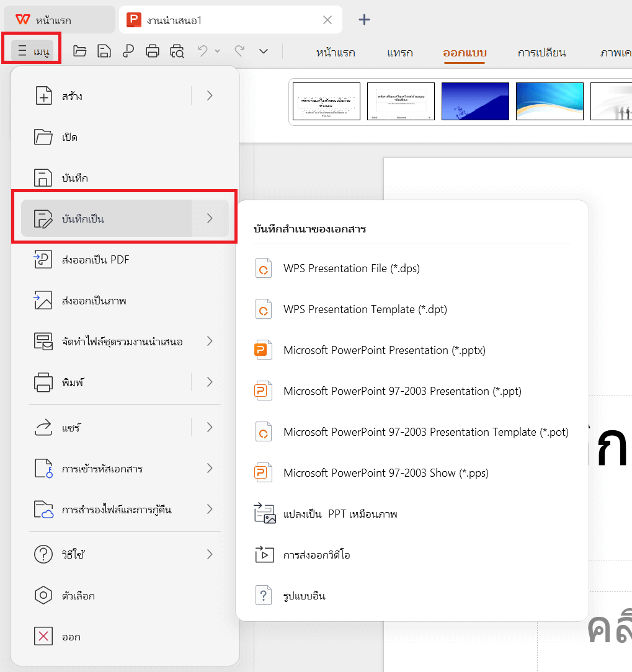Choose การส่งออกวิดีโอ video export option
632x672 pixels.
[x=412, y=555]
